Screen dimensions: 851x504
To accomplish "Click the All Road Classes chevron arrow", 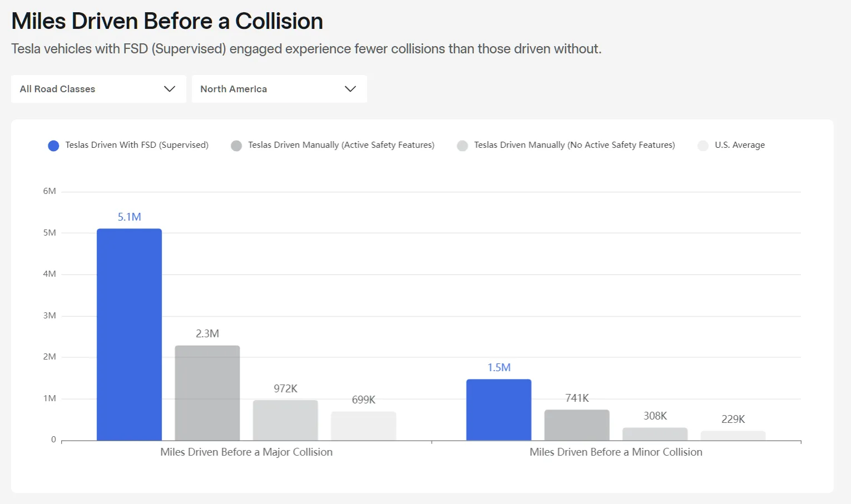I will pos(170,89).
